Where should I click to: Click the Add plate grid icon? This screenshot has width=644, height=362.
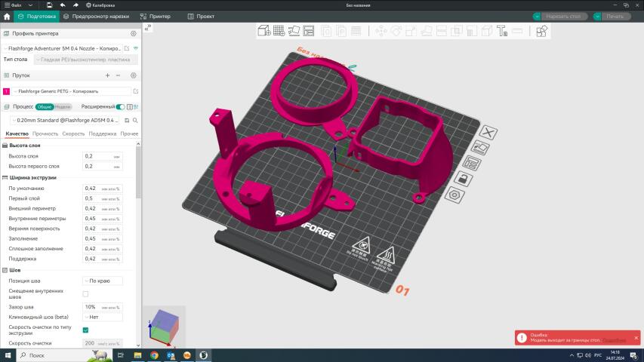coord(279,31)
